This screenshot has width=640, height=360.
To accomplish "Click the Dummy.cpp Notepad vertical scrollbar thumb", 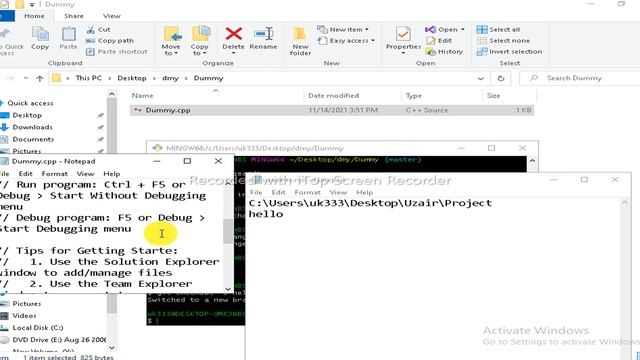I will click(228, 231).
